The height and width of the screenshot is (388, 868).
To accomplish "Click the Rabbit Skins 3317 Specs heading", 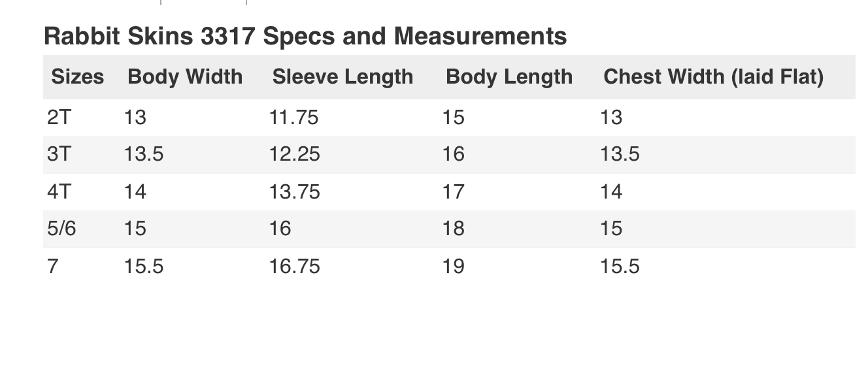I will 305,36.
